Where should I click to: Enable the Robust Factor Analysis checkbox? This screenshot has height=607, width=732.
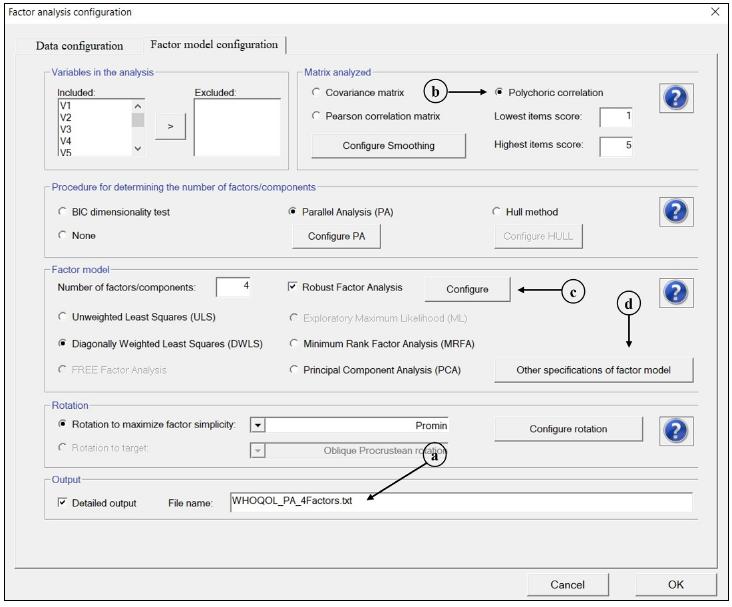pos(292,288)
